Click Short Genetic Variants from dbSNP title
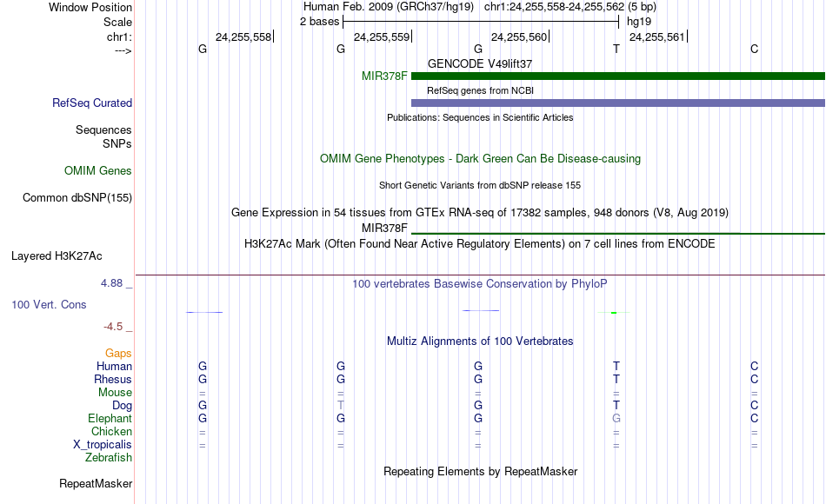The image size is (826, 504). 480,185
